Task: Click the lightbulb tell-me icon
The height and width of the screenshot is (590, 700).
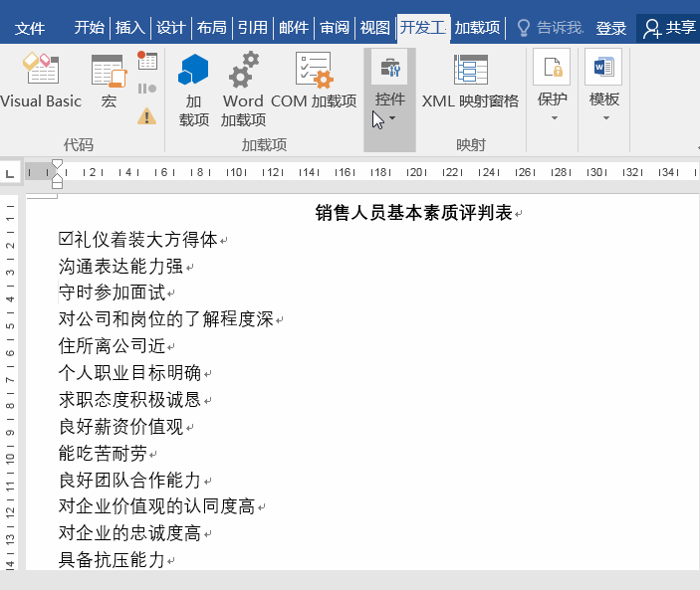Action: [523, 28]
